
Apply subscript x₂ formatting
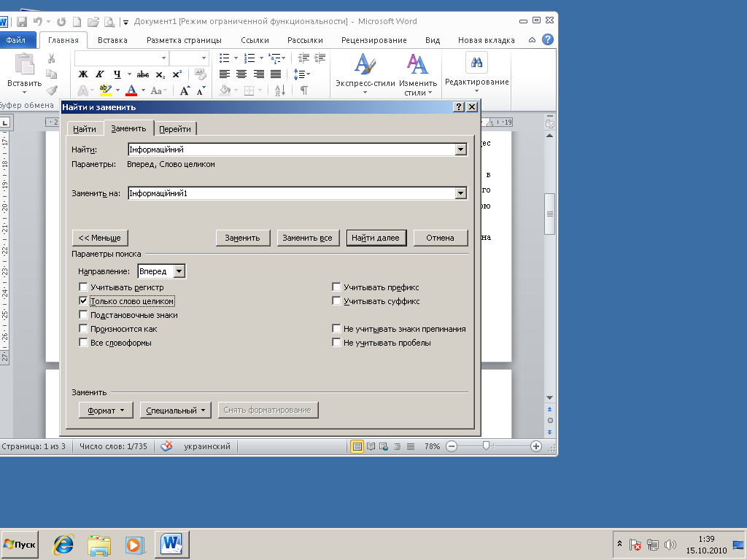(160, 74)
